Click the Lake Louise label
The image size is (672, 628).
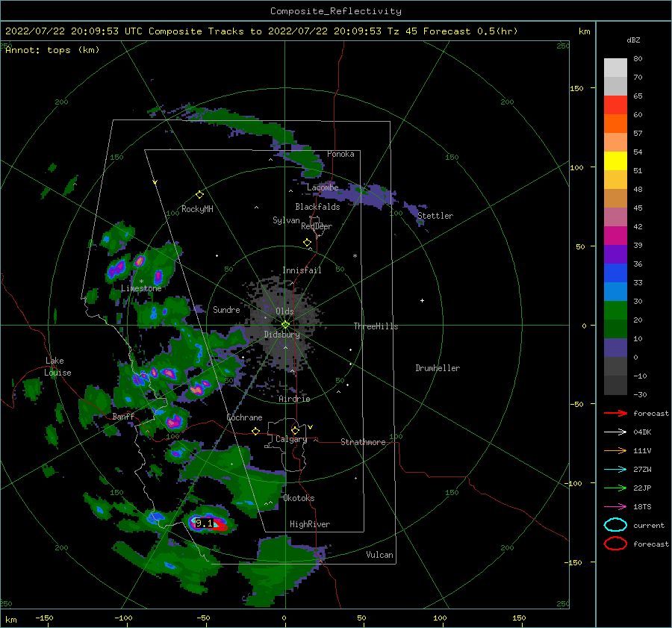[x=57, y=367]
